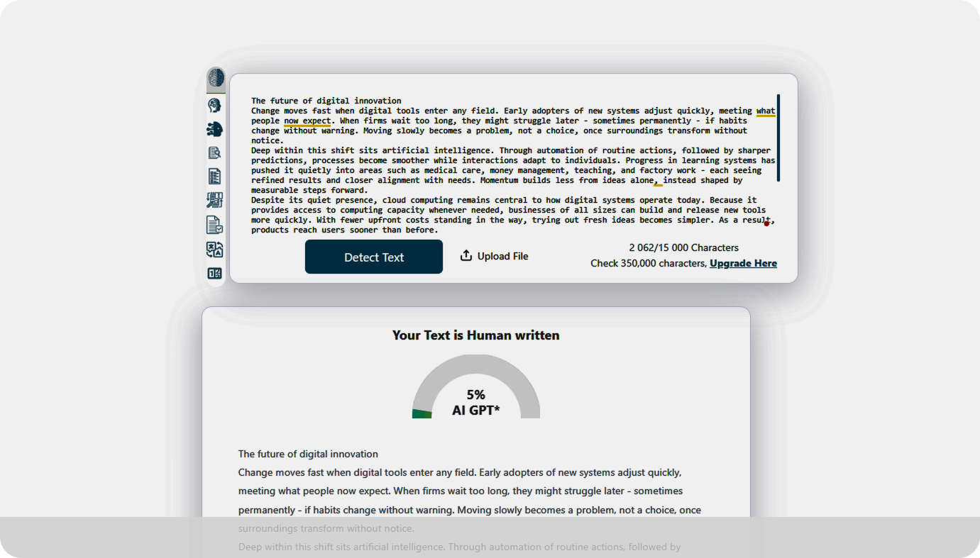Open the head-with-gears sidebar tool
The image size is (980, 558).
click(214, 106)
